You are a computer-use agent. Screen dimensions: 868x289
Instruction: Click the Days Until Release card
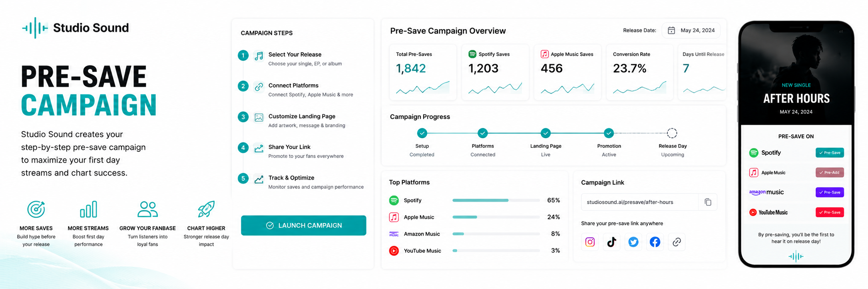point(702,72)
